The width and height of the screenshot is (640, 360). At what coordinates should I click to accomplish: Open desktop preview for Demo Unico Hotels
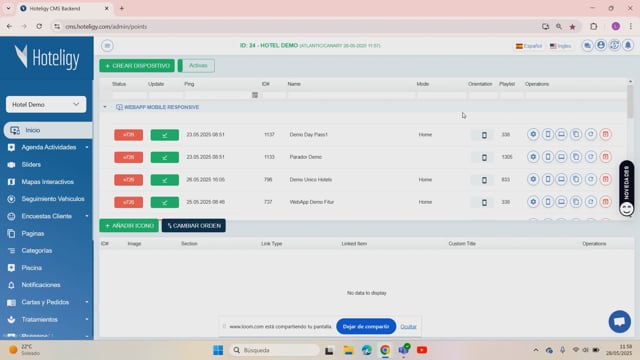(x=562, y=179)
